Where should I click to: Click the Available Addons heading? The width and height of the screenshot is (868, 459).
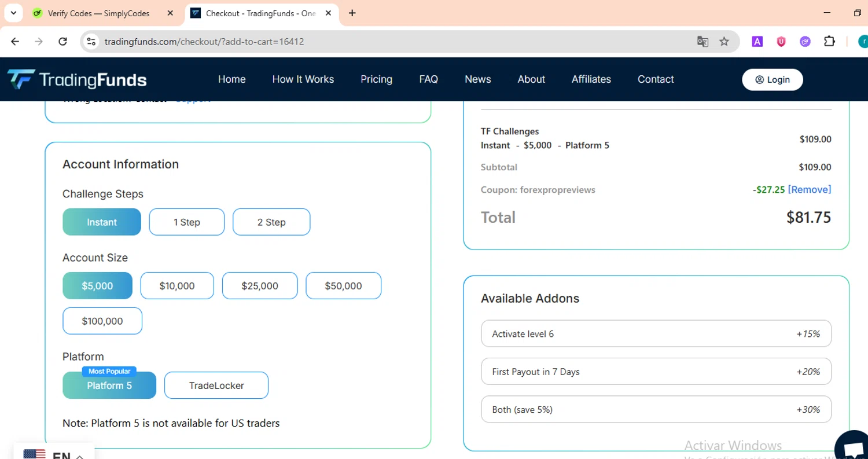[530, 299]
